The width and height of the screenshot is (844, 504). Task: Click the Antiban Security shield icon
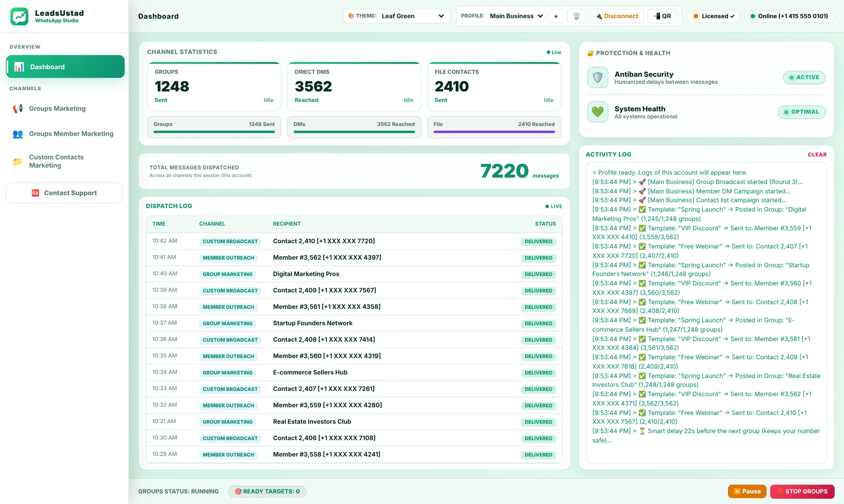click(x=598, y=77)
